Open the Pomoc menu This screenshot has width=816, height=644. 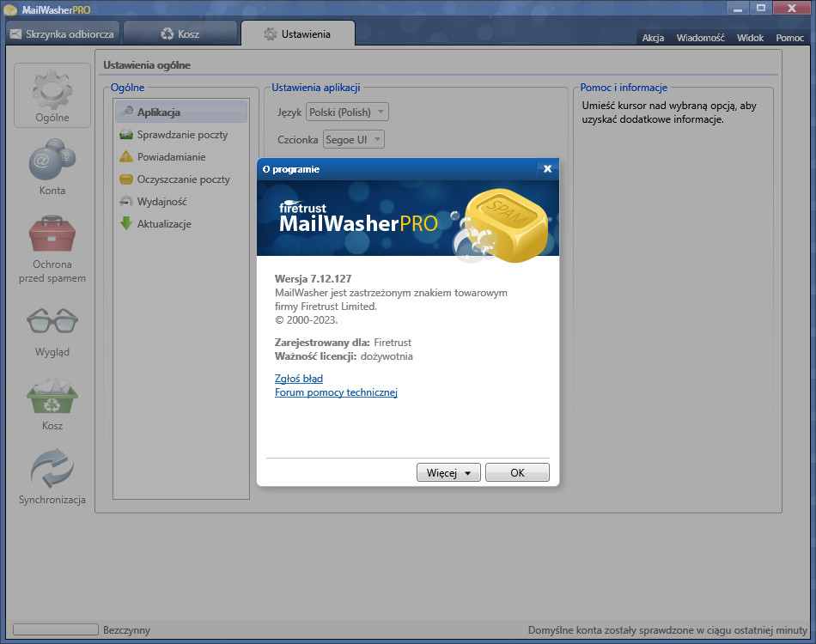(789, 38)
